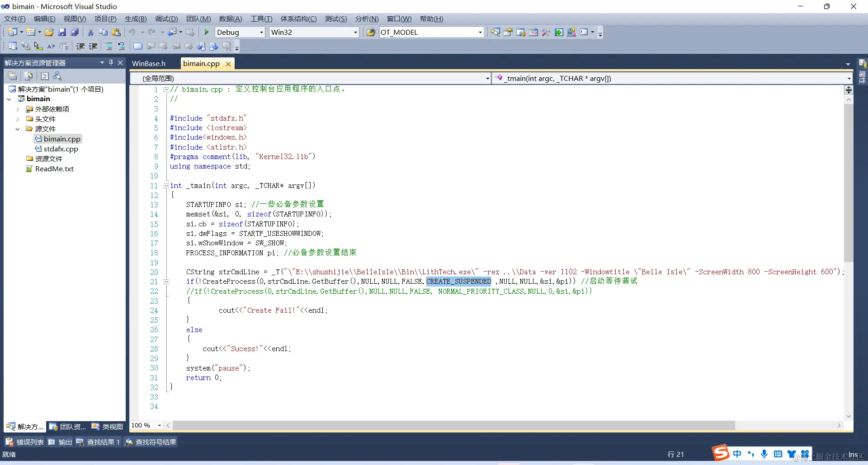Viewport: 868px width, 465px height.
Task: Click the Sogou input method tray icon
Action: (721, 453)
